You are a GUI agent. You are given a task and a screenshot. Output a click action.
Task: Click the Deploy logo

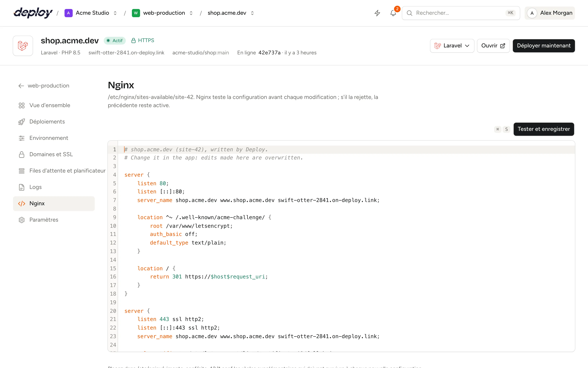pyautogui.click(x=33, y=13)
